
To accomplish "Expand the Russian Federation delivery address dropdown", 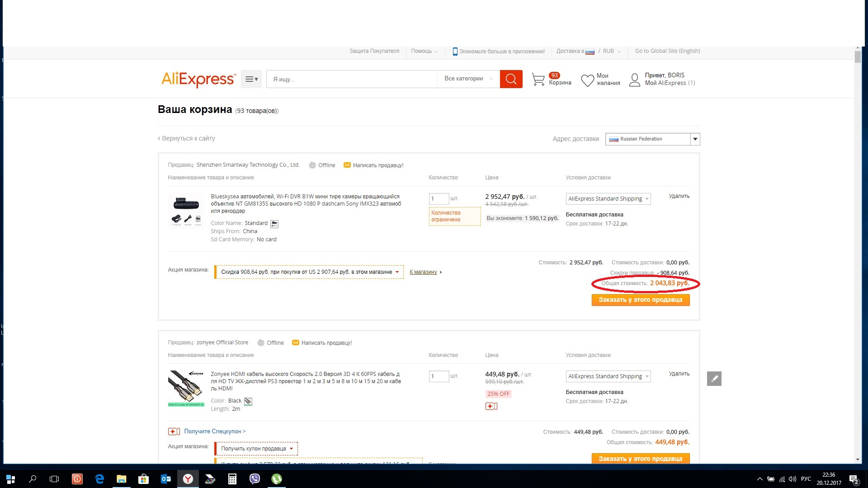I will [695, 139].
